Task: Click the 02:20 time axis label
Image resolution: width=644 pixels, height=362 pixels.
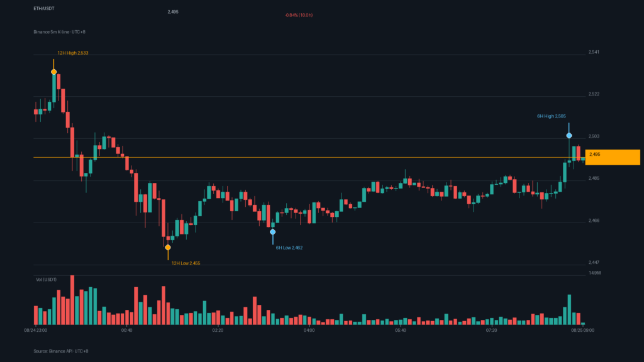Action: [x=218, y=330]
